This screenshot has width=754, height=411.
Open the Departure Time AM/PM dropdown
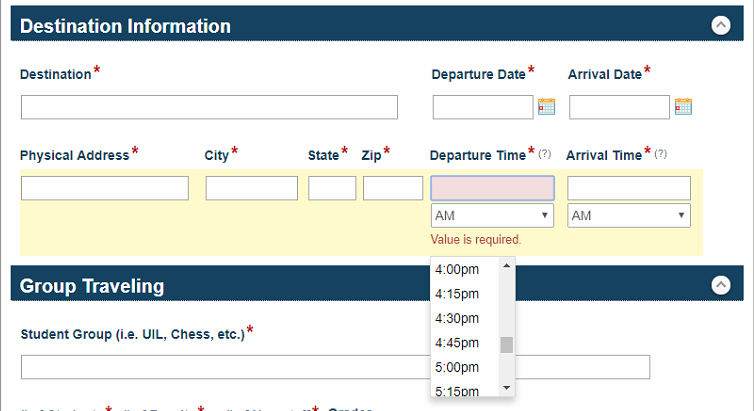pyautogui.click(x=492, y=216)
